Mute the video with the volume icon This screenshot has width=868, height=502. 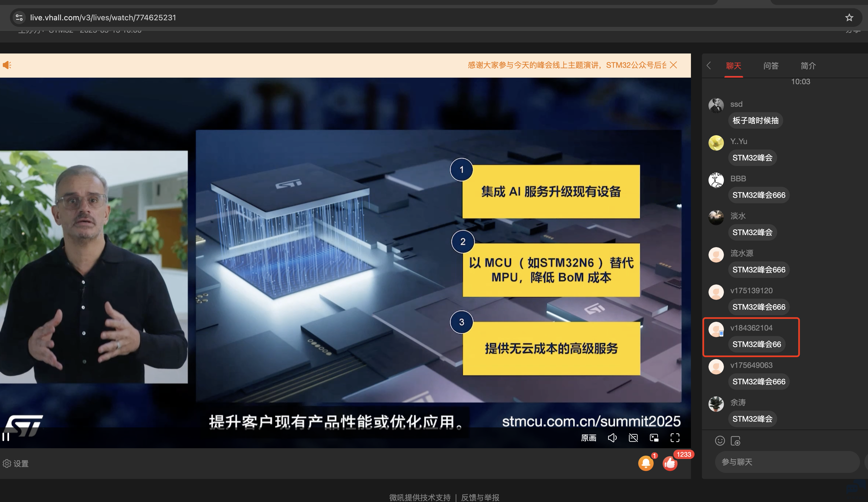612,438
